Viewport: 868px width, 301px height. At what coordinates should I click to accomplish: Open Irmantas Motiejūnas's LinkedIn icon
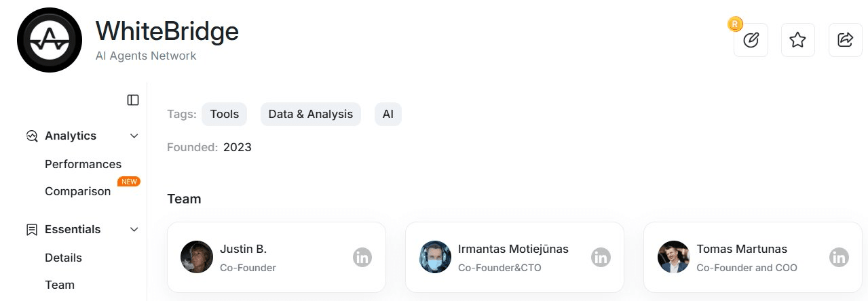[x=601, y=258]
